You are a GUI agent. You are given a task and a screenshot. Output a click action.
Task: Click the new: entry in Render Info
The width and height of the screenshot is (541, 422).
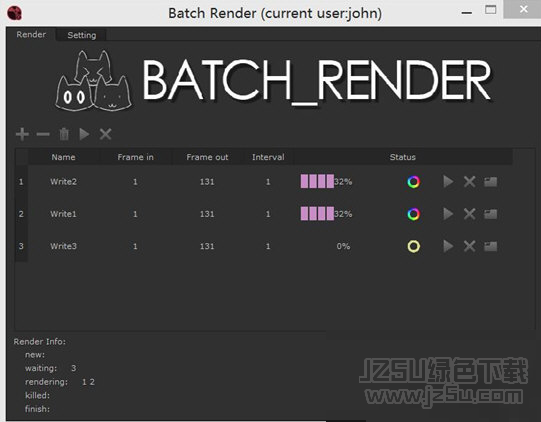[35, 355]
